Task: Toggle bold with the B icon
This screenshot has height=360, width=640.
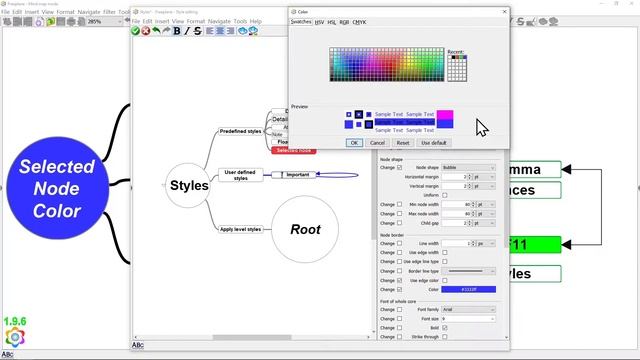Action: click(177, 31)
